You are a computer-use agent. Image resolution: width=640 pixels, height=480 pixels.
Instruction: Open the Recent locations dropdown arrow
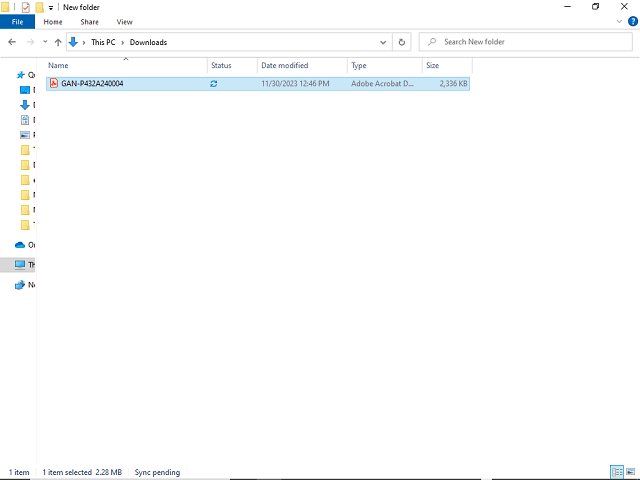[45, 42]
